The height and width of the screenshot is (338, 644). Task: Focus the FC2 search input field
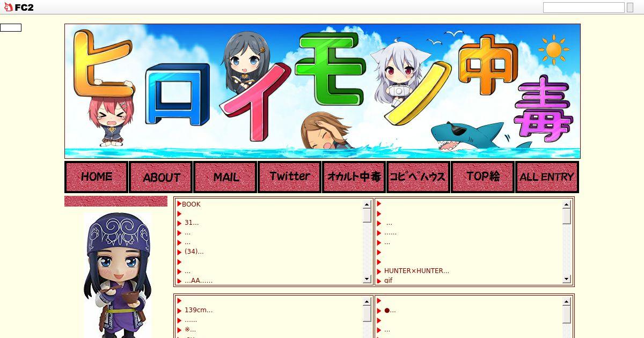click(x=584, y=8)
